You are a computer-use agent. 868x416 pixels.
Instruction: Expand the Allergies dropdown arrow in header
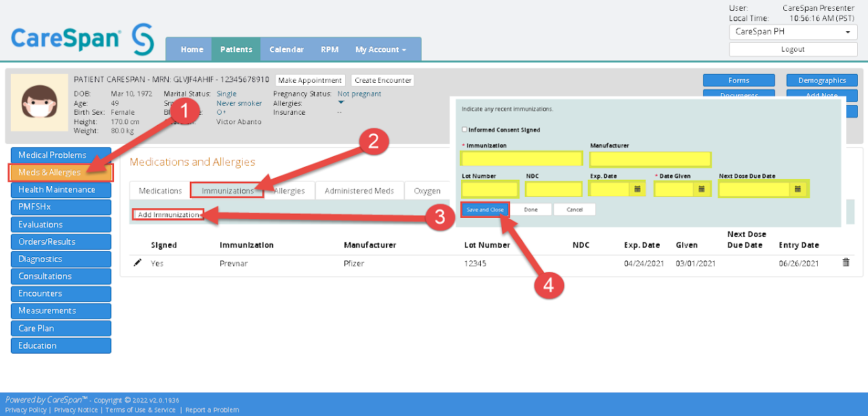[341, 102]
